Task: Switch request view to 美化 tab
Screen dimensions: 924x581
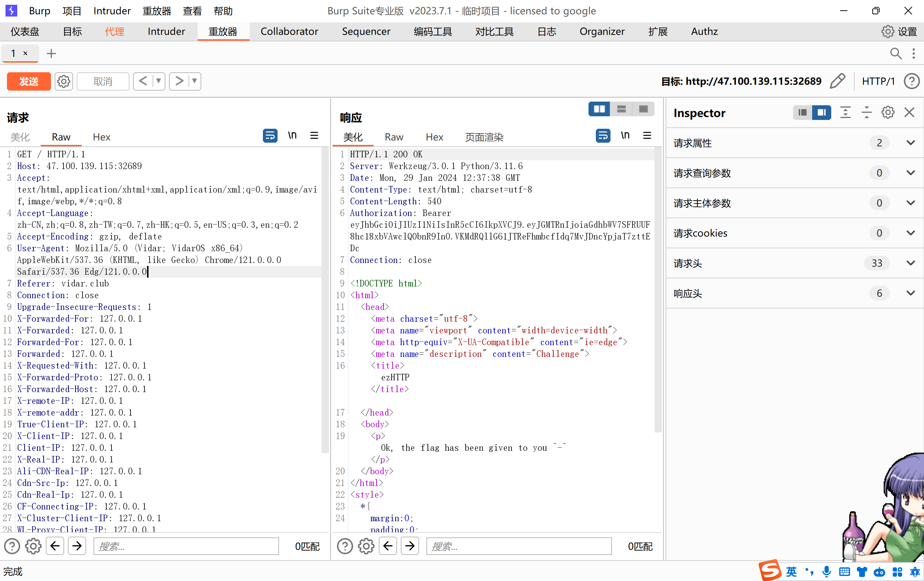Action: [x=20, y=137]
